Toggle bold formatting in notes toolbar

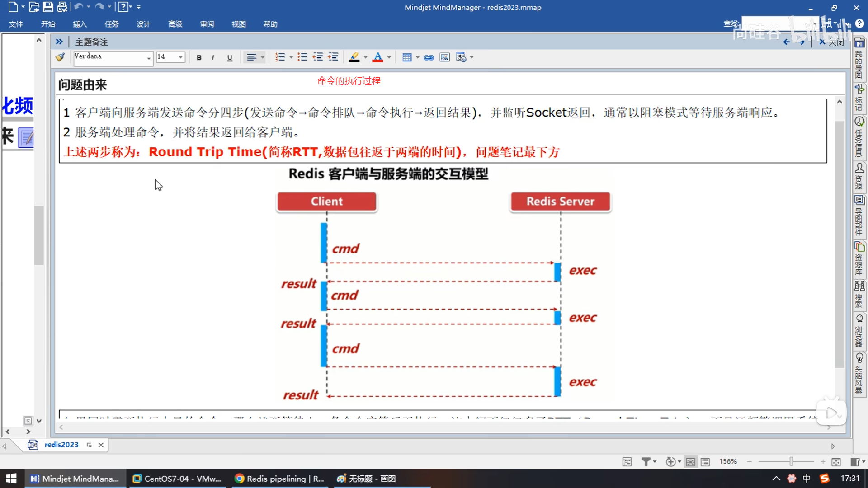tap(199, 57)
